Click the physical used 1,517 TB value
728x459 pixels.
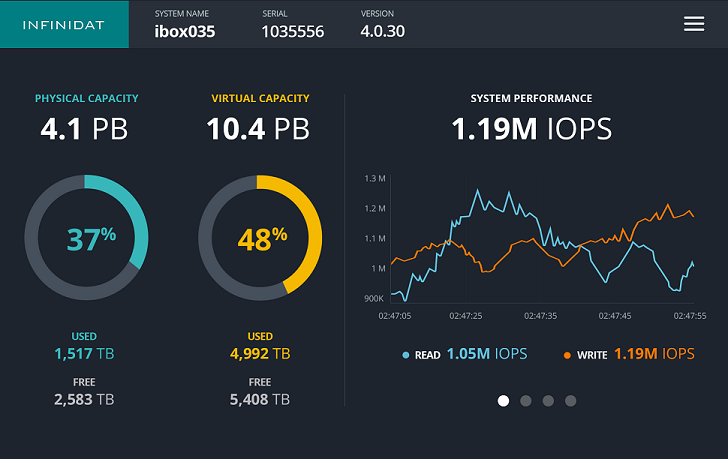tap(86, 354)
